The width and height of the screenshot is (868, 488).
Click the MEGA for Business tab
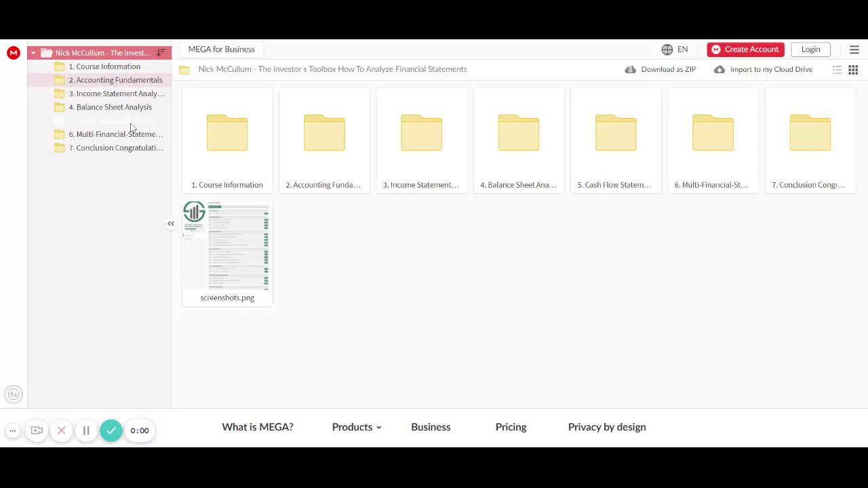[x=222, y=49]
